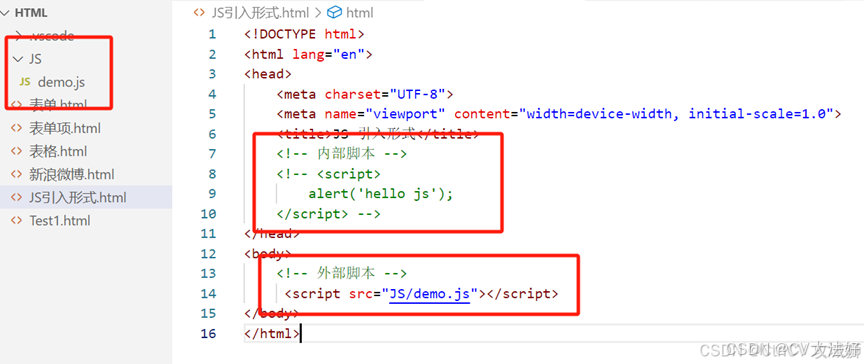Click the html breadcrumb symbol item
The width and height of the screenshot is (864, 364).
(x=359, y=12)
